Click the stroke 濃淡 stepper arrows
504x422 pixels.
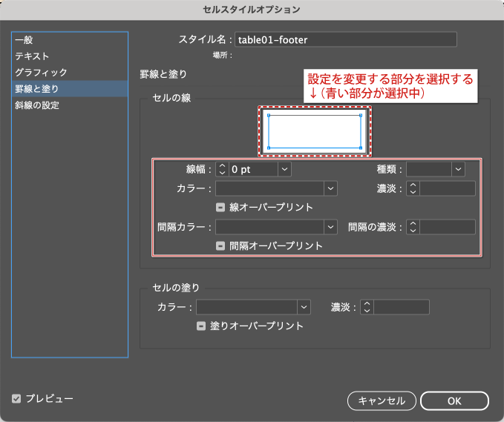coord(413,188)
